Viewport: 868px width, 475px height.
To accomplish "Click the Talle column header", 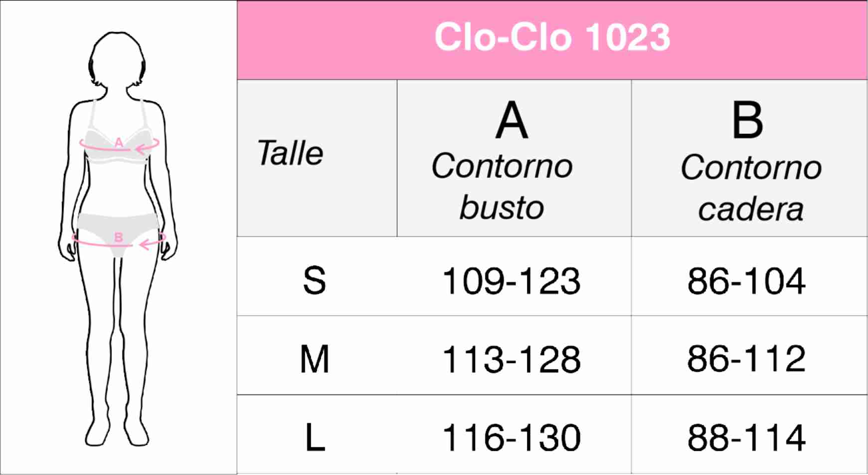I will coord(290,153).
